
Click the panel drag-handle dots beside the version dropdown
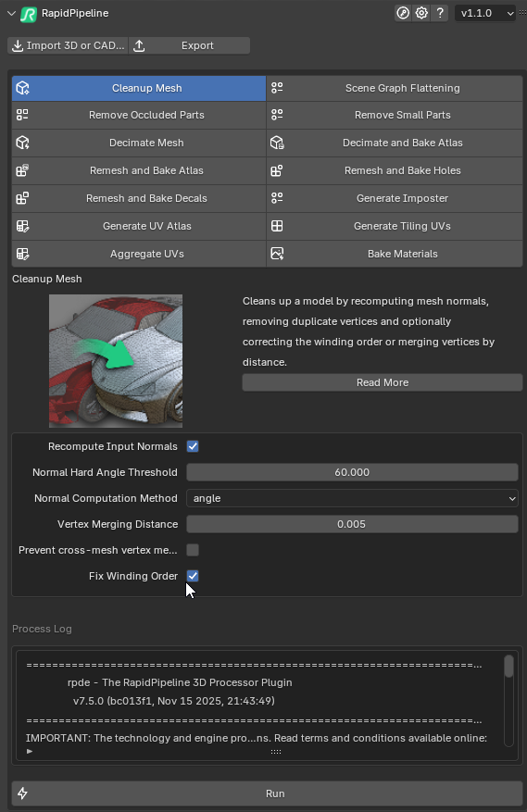(x=523, y=13)
